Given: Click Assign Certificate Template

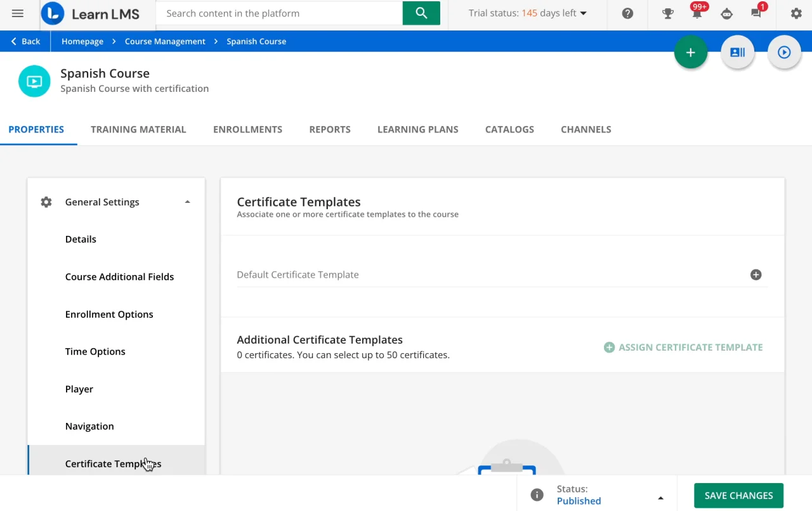Looking at the screenshot, I should coord(683,347).
